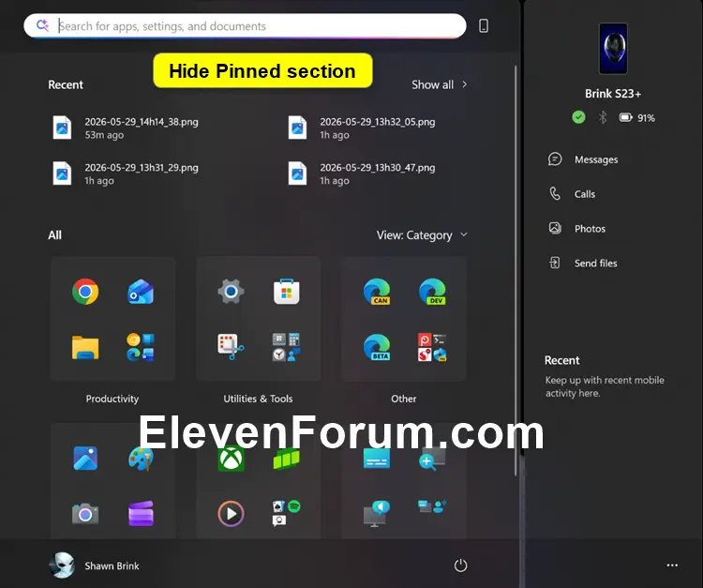Viewport: 703px width, 588px height.
Task: Click the search sparkle icon in search box
Action: tap(42, 25)
